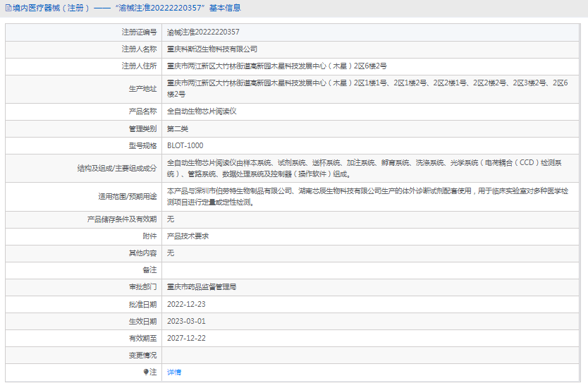
Task: Select approval date 2022-12-23
Action: click(x=186, y=304)
